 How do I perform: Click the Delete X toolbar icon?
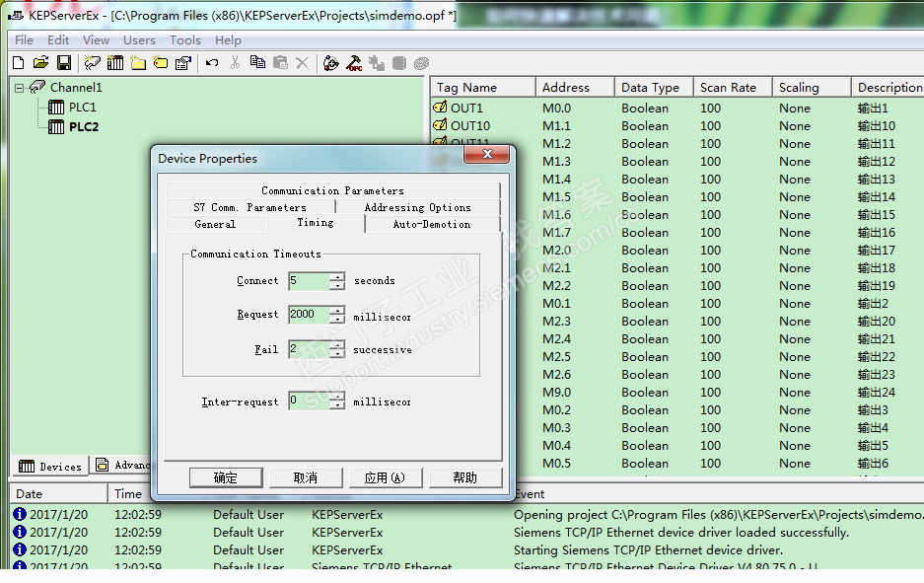click(303, 63)
